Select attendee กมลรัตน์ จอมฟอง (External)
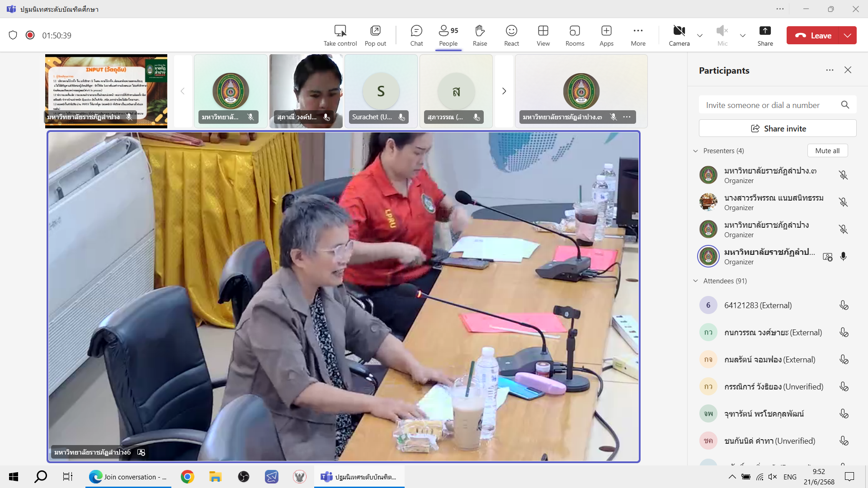Viewport: 868px width, 488px height. [773, 360]
